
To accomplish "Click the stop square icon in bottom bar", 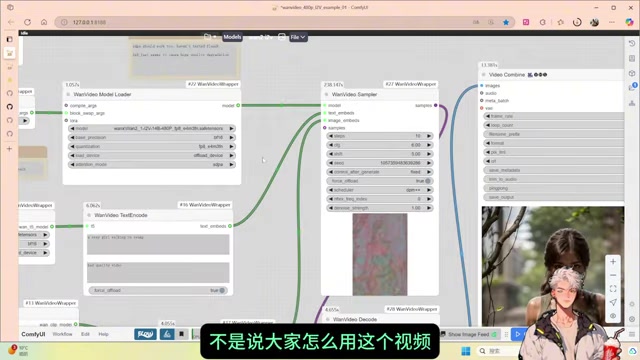I will 182,334.
